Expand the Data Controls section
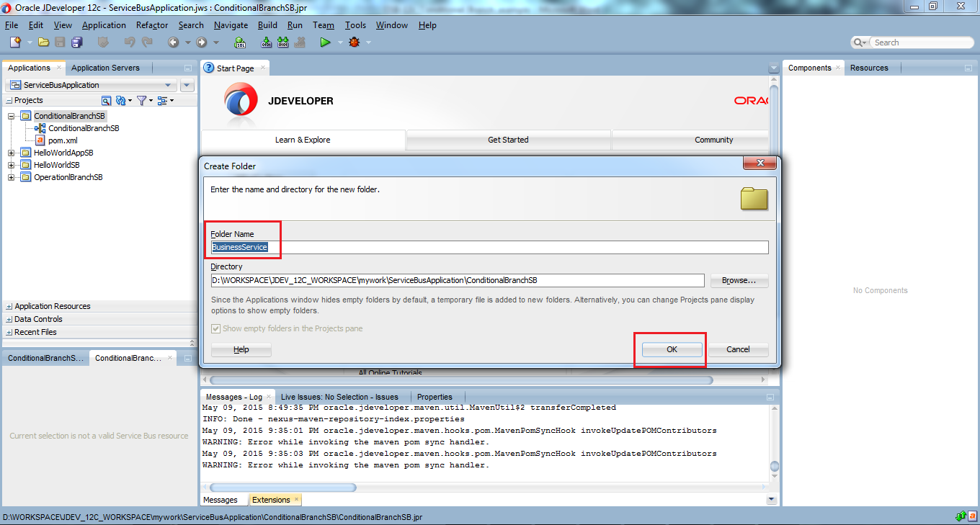This screenshot has width=980, height=525. 9,319
